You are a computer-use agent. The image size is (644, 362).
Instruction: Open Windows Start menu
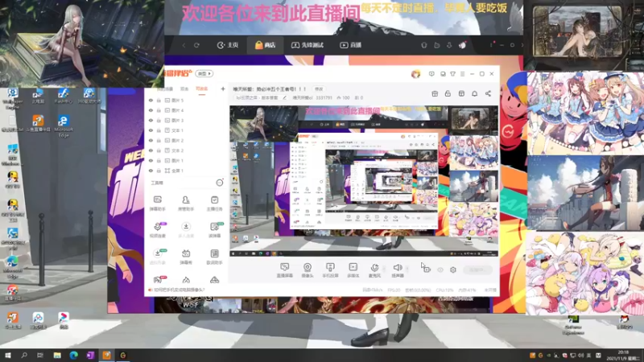(x=7, y=356)
